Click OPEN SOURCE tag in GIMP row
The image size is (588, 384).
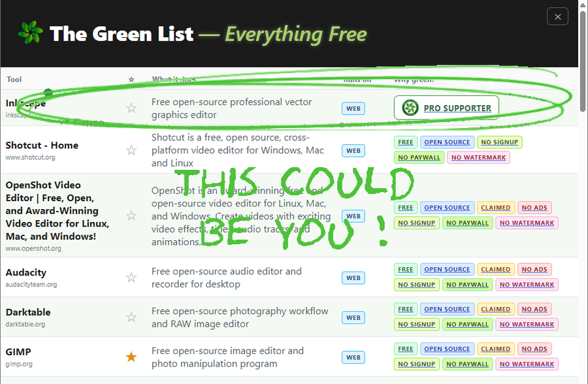tap(447, 349)
